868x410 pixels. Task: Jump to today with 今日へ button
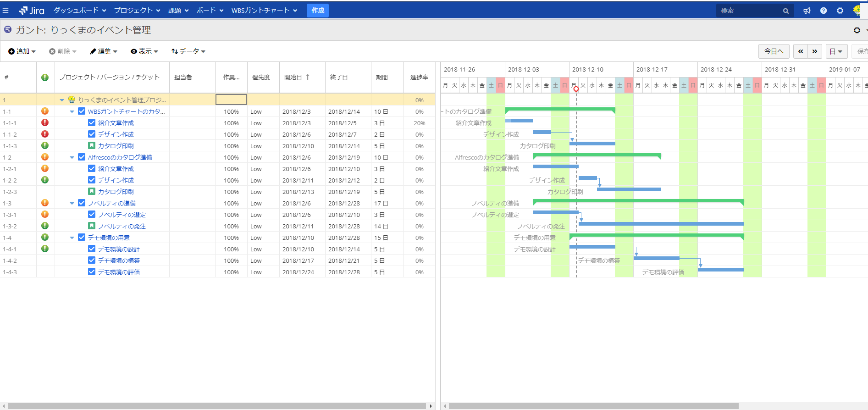(774, 51)
